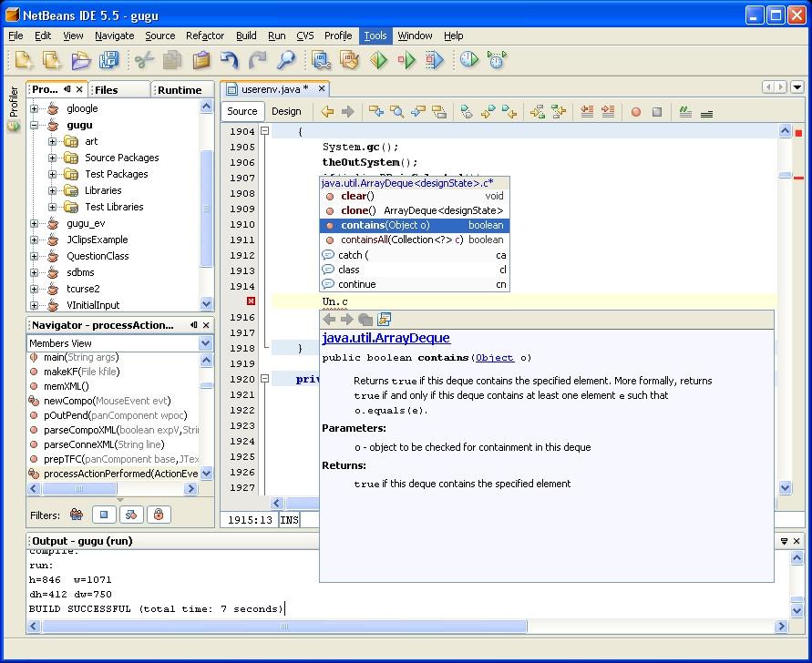Viewport: 812px width, 663px height.
Task: Open the CVS menu
Action: tap(305, 36)
